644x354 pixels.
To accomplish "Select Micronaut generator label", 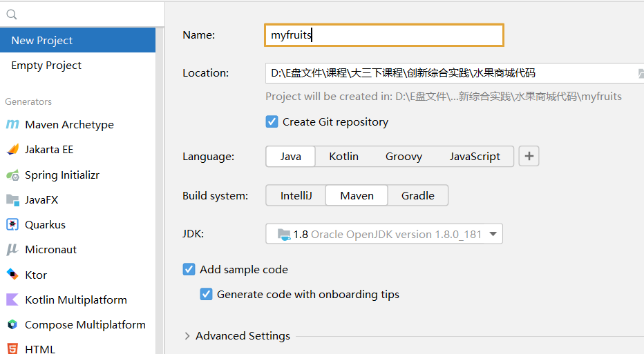I will coord(51,249).
